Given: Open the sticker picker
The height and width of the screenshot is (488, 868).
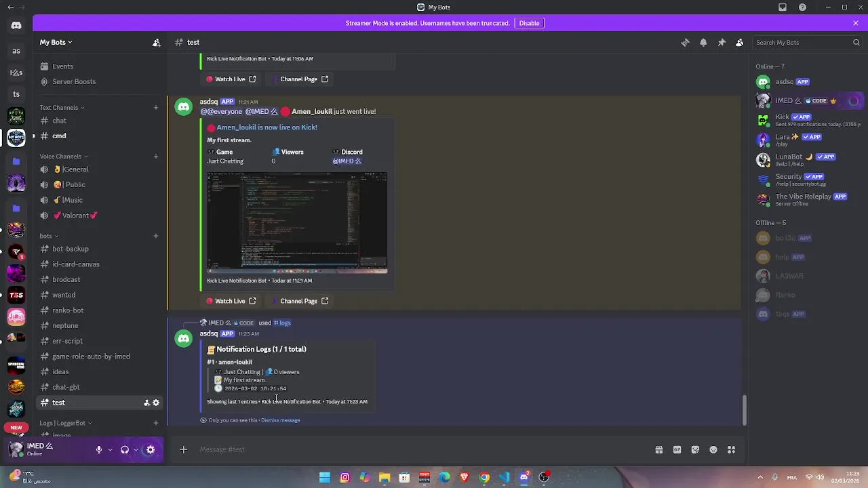Looking at the screenshot, I should tap(695, 449).
